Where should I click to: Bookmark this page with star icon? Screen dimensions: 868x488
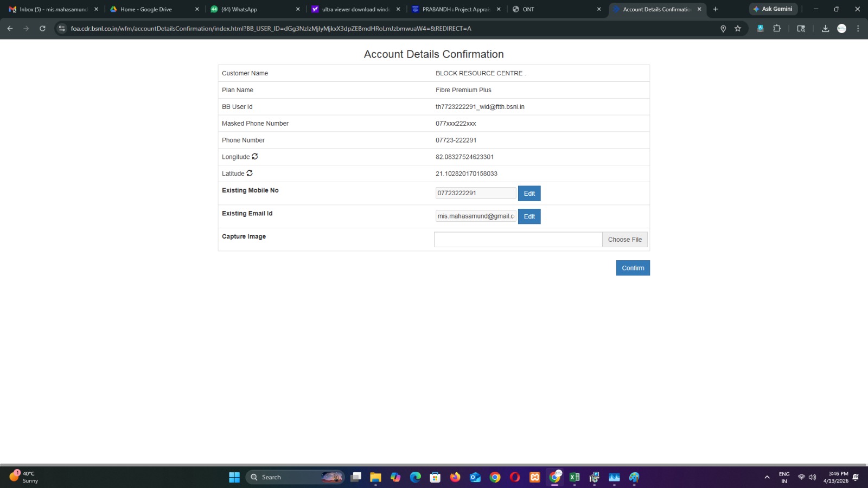coord(738,29)
